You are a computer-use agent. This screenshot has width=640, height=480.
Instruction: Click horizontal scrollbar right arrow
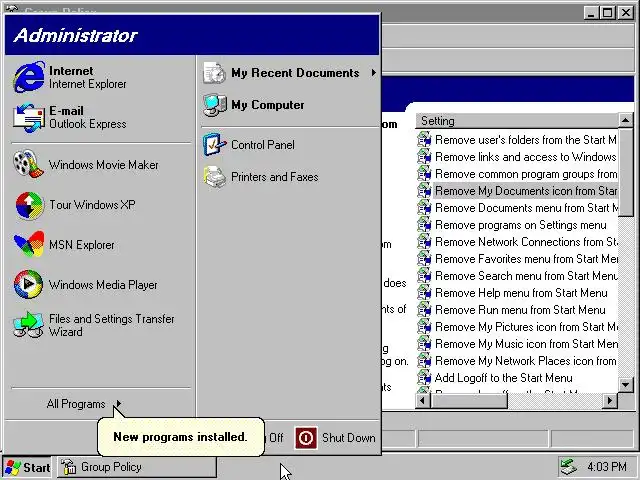click(x=610, y=401)
